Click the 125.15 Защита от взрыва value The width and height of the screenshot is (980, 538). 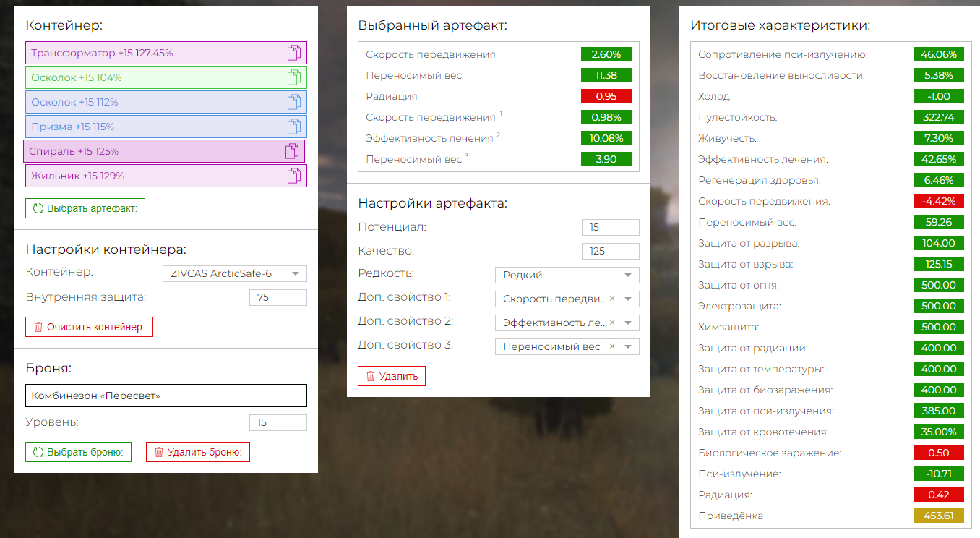tap(939, 264)
